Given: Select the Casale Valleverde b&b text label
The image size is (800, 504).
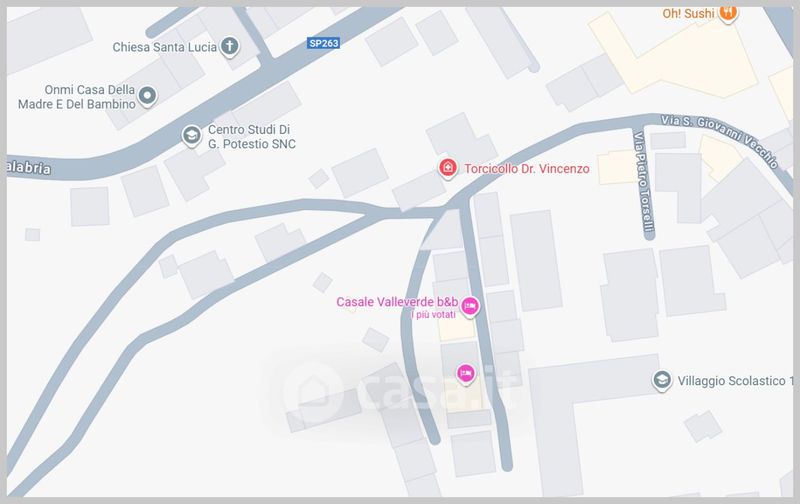Looking at the screenshot, I should [397, 302].
